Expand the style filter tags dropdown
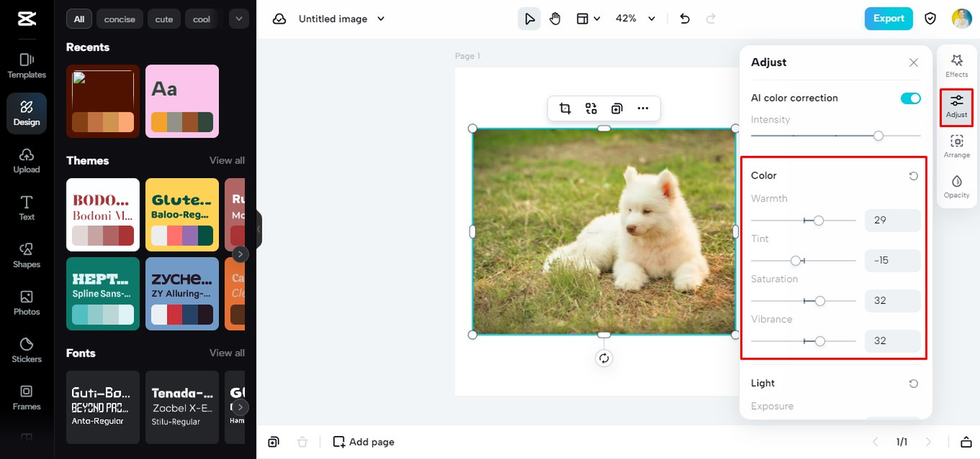The image size is (980, 459). (x=239, y=19)
